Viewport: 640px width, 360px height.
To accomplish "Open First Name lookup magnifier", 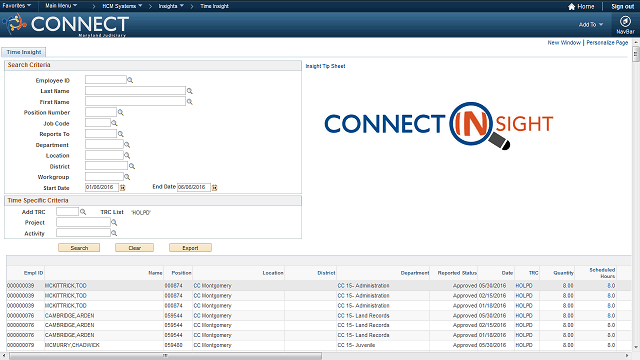I will 189,102.
